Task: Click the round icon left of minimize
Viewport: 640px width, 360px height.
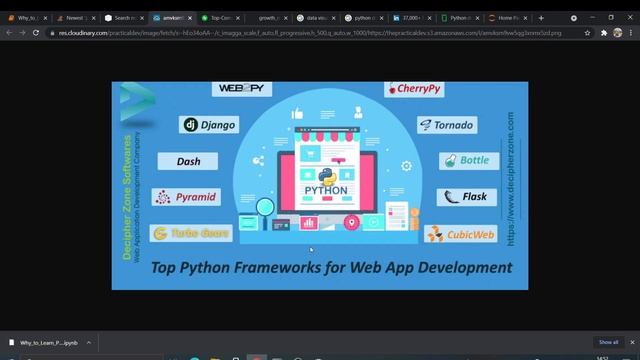Action: click(x=573, y=18)
